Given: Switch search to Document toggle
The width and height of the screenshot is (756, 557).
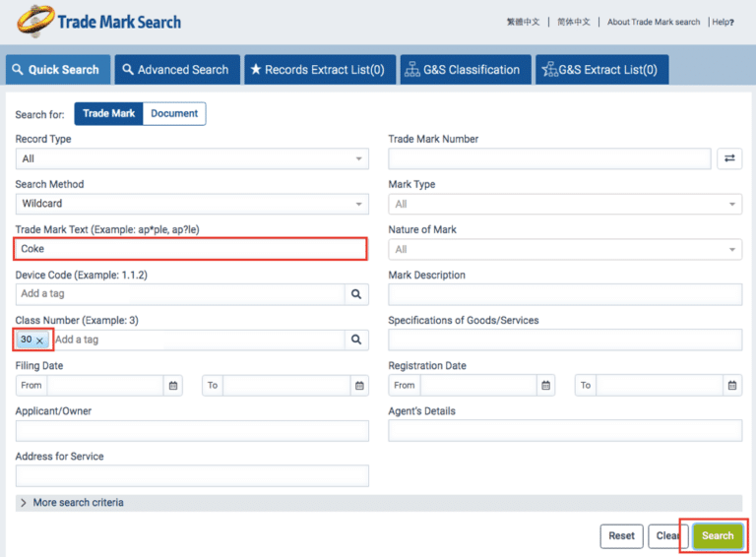Looking at the screenshot, I should pos(174,114).
